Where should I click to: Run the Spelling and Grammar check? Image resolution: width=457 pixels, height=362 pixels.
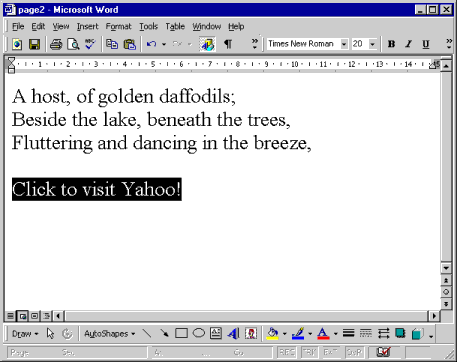tap(90, 44)
